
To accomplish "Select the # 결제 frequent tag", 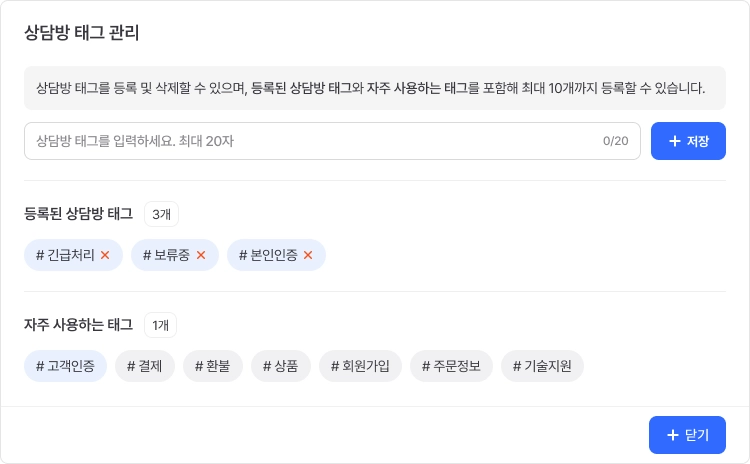I will click(x=145, y=366).
